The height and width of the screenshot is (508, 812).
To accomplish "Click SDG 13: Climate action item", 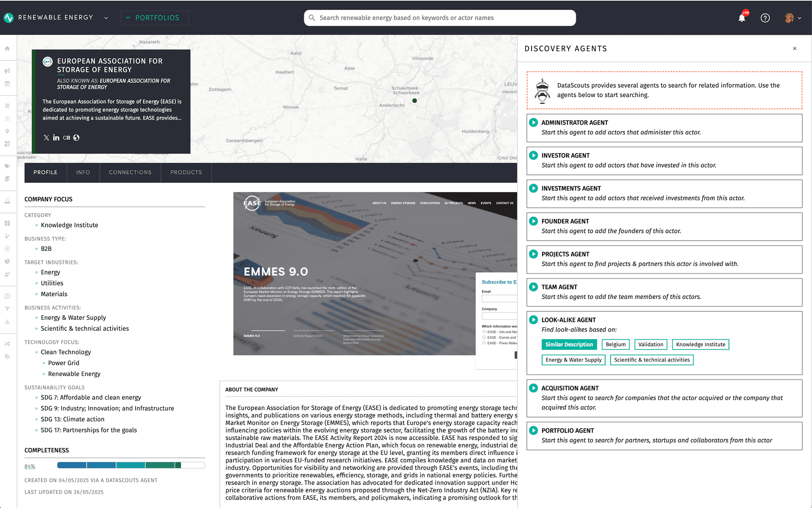I will click(73, 419).
